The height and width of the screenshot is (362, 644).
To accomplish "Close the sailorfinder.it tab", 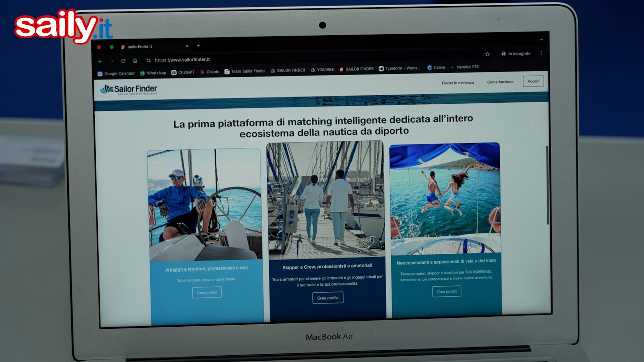I will [187, 46].
